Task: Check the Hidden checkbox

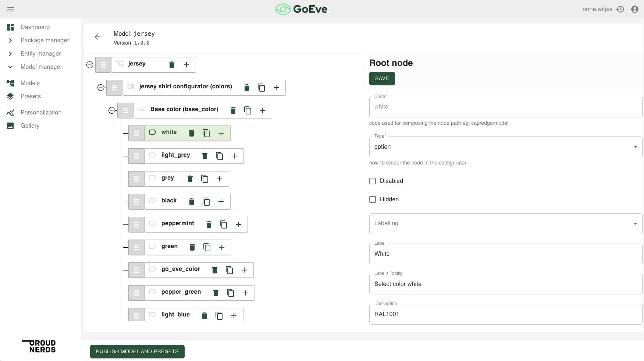Action: click(373, 199)
